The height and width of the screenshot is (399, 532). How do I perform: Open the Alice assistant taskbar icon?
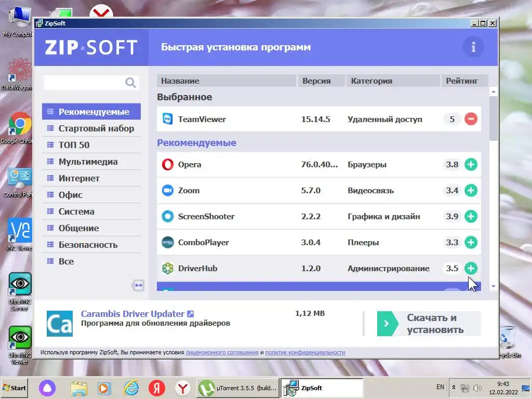[x=47, y=388]
